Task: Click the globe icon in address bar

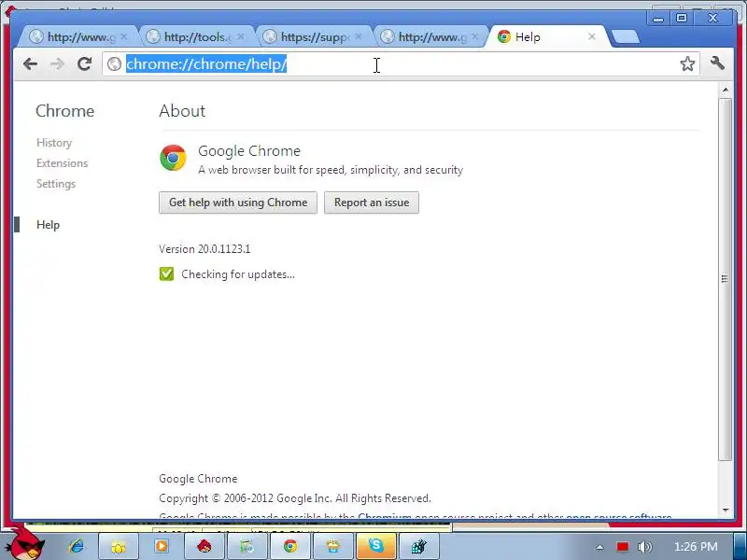Action: click(x=114, y=63)
